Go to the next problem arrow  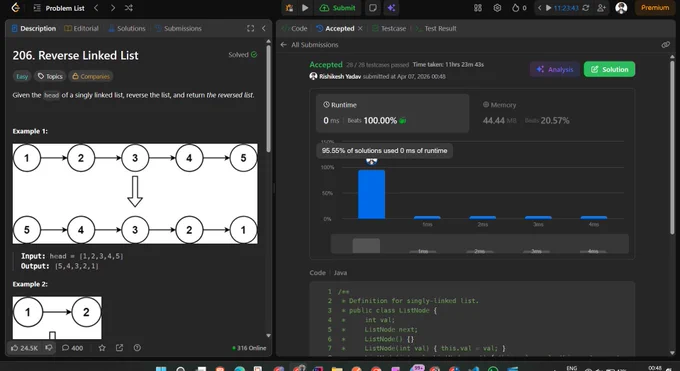tap(113, 8)
